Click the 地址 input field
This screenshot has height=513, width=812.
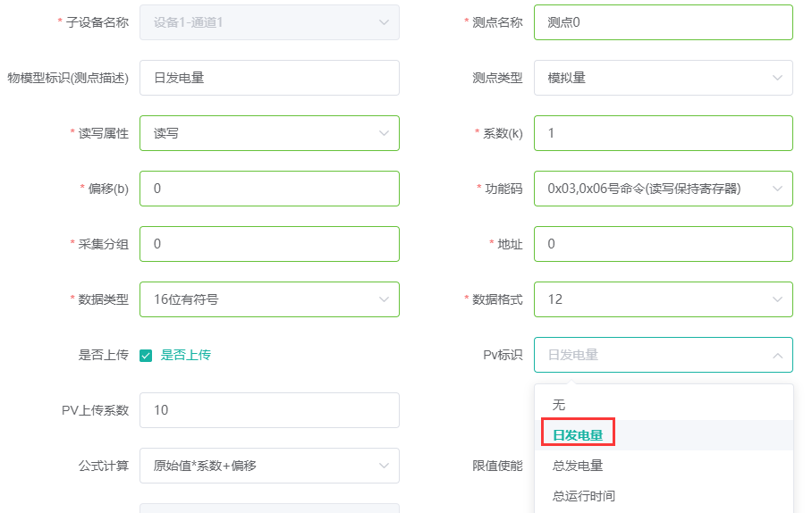(x=664, y=244)
